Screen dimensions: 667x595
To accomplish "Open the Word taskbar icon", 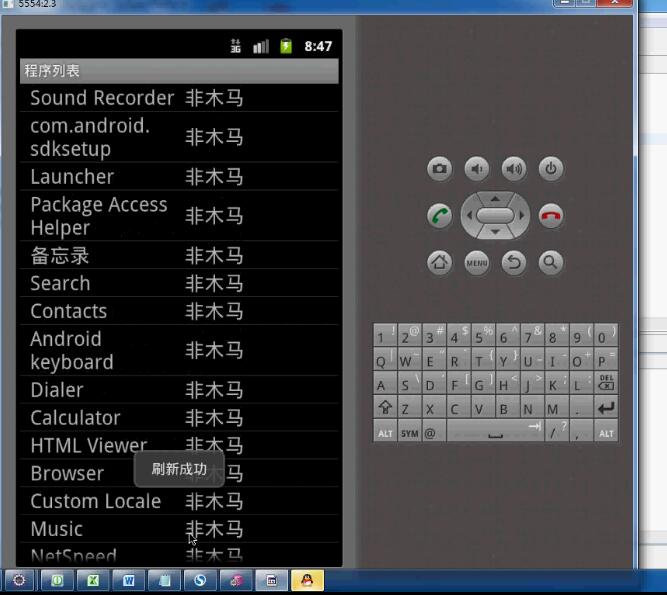I will 128,580.
